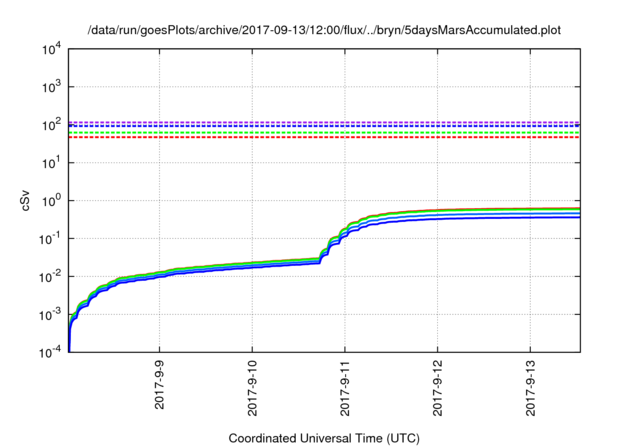The image size is (640, 448).
Task: Click the y-axis tick label 10^4
Action: click(51, 49)
